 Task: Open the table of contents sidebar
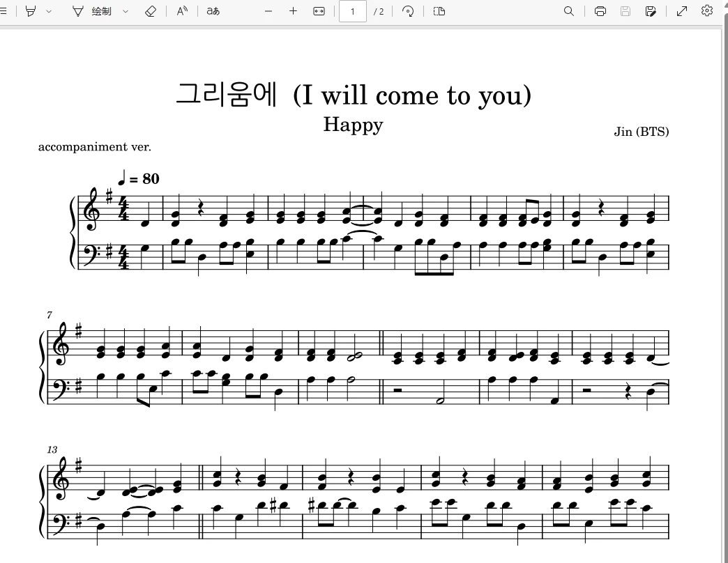click(3, 11)
